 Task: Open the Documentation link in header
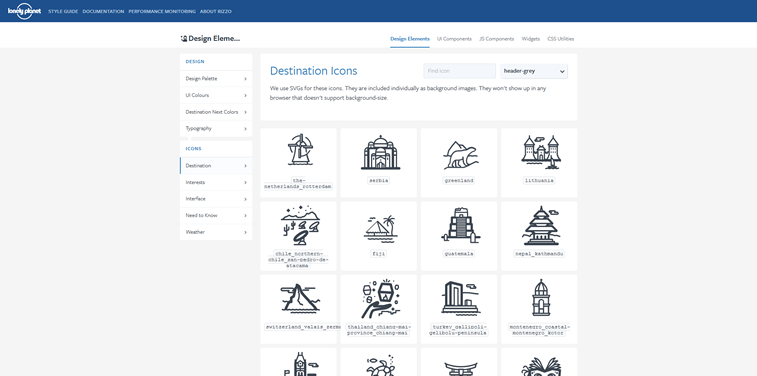103,11
